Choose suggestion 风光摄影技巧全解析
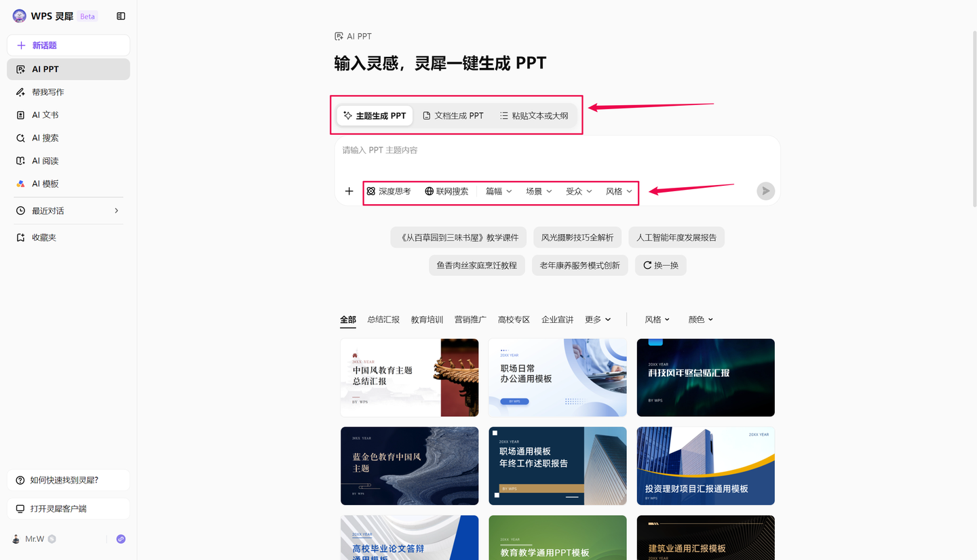Viewport: 977px width, 560px height. [x=577, y=237]
